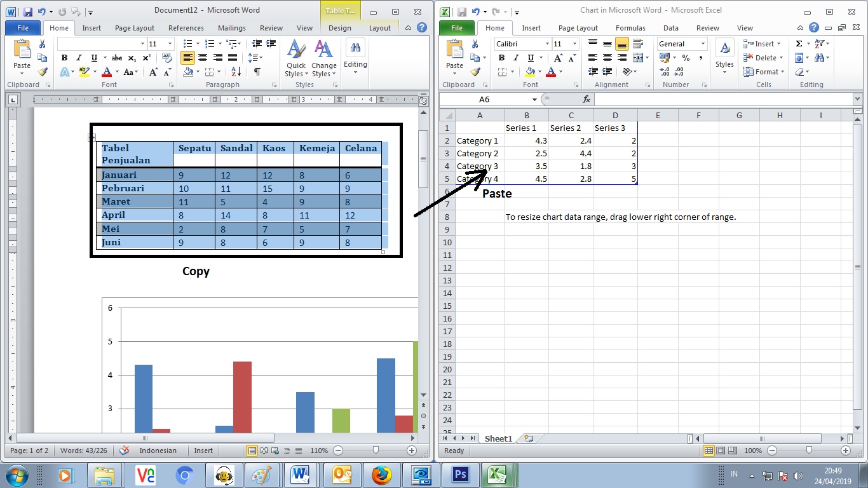Open Word Insert tab
868x488 pixels.
coord(92,28)
